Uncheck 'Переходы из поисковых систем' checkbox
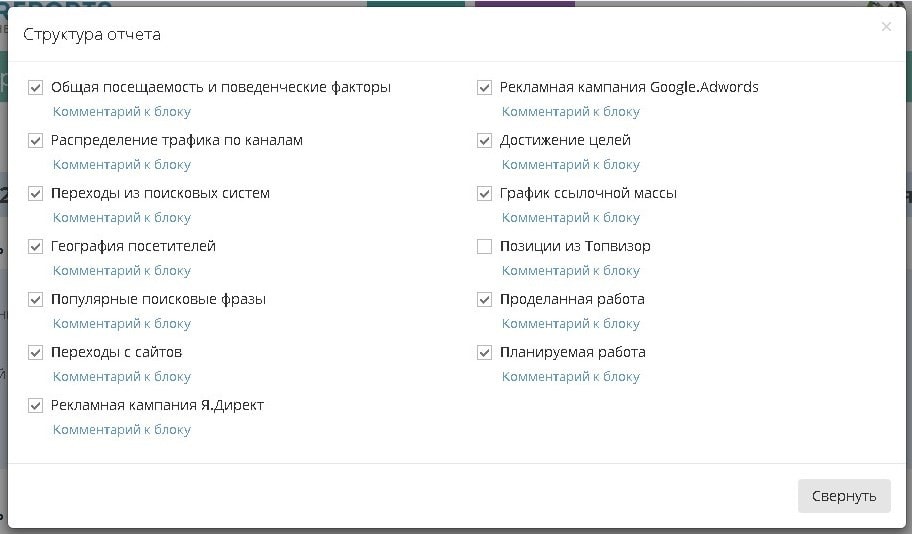 pos(36,194)
